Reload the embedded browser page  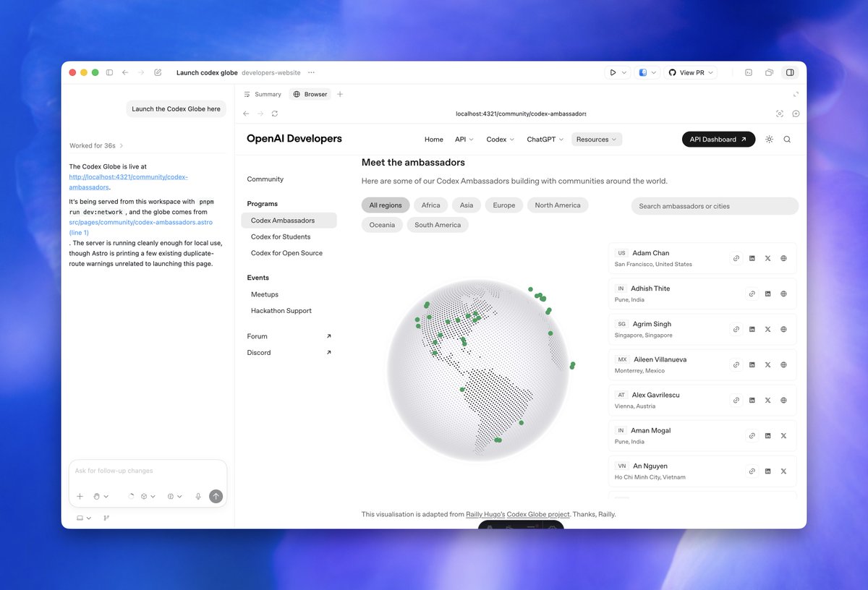(x=275, y=114)
